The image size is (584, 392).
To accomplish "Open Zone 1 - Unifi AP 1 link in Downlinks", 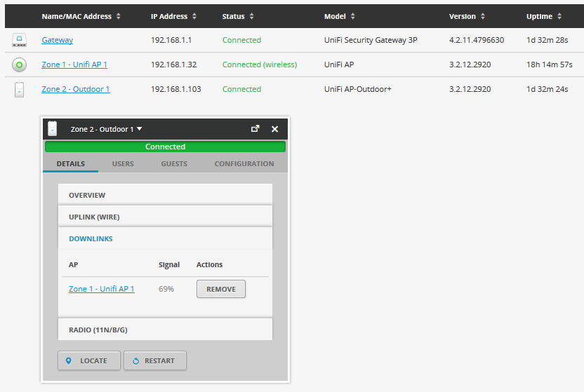I will [x=102, y=289].
